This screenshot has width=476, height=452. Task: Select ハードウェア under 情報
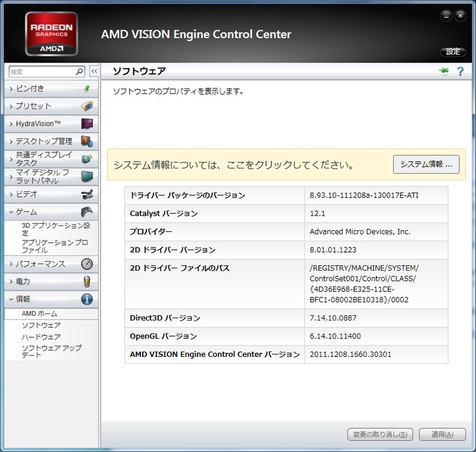pos(41,337)
